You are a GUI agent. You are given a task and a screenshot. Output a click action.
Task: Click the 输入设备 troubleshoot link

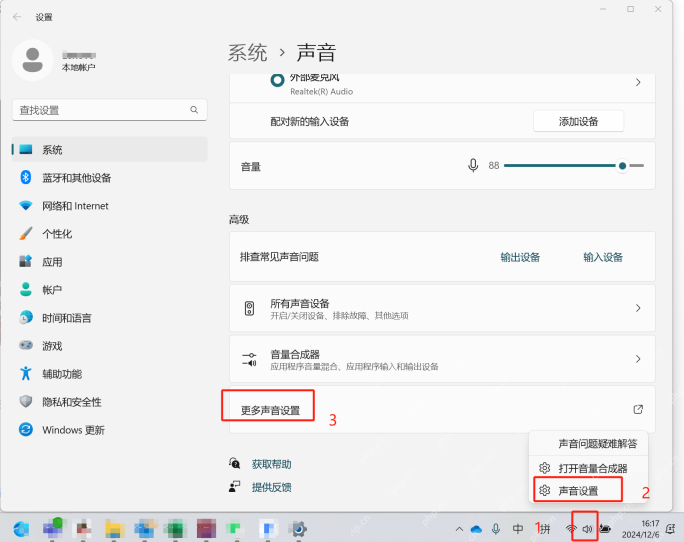click(603, 257)
